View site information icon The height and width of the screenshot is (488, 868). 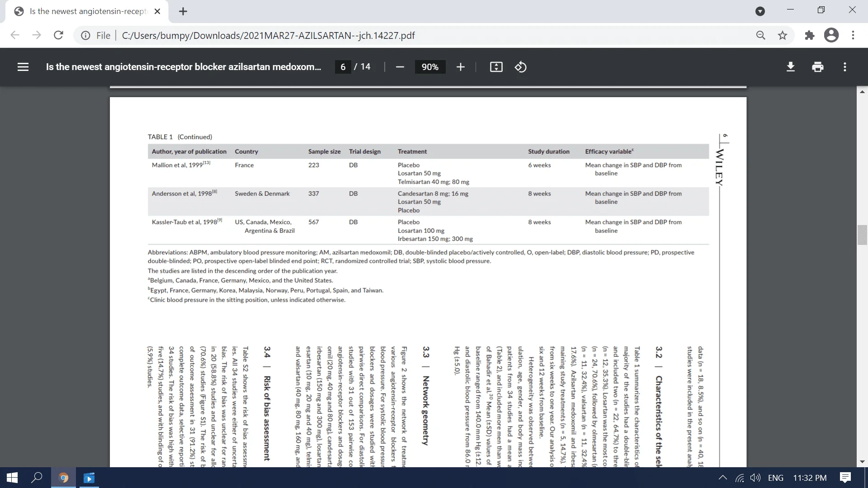pyautogui.click(x=85, y=35)
